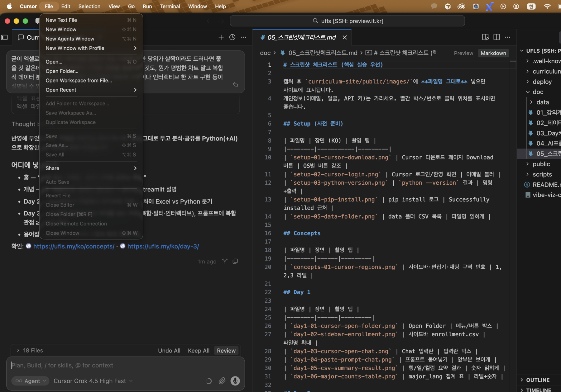Open the speech bubble menu bar icon
Screen dimensions: 561x392
coord(434,6)
